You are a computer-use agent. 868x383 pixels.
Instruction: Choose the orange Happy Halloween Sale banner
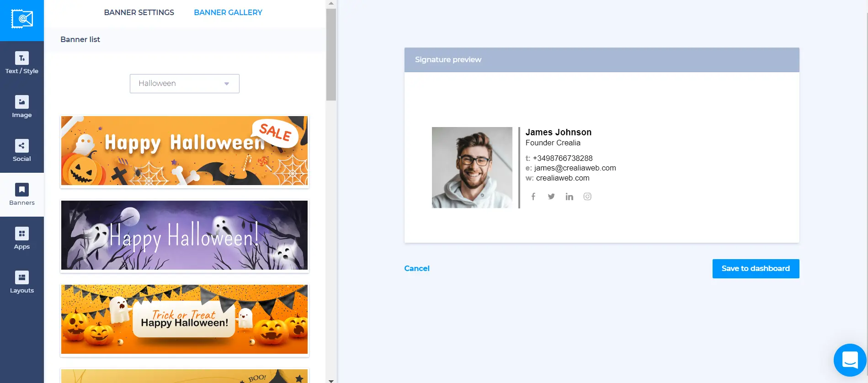tap(185, 151)
